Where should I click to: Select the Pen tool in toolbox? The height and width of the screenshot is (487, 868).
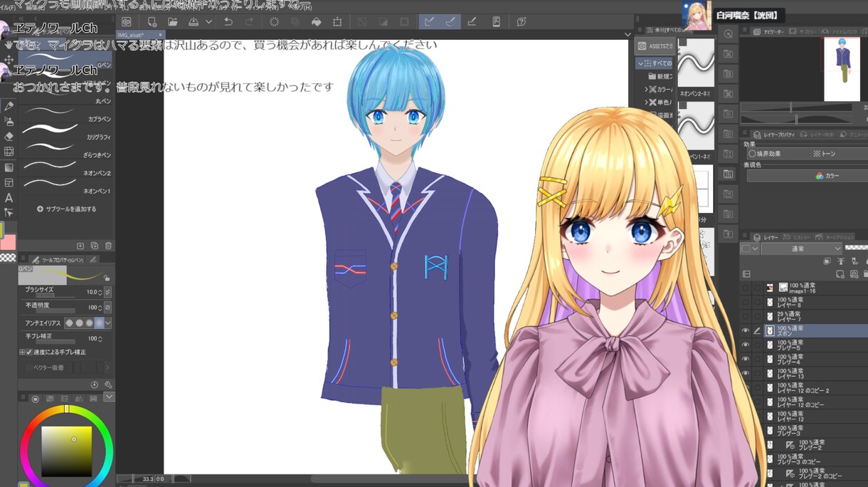(x=9, y=105)
